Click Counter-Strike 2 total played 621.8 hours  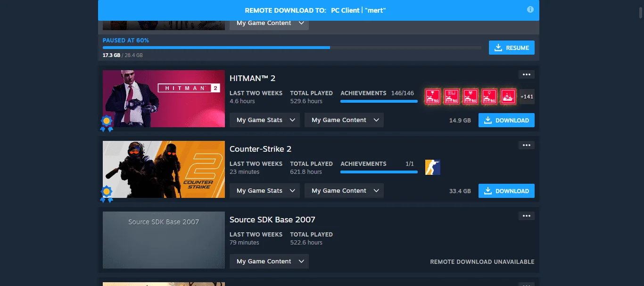pyautogui.click(x=311, y=168)
